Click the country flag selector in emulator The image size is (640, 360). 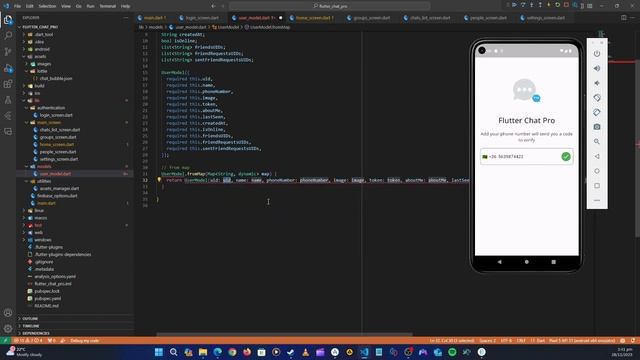(485, 157)
